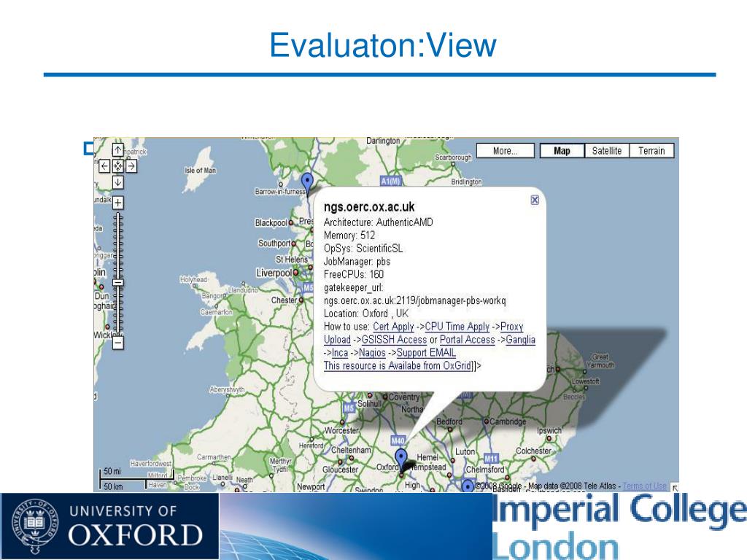The width and height of the screenshot is (747, 560).
Task: Open the Proxy Upload link
Action: pos(511,327)
